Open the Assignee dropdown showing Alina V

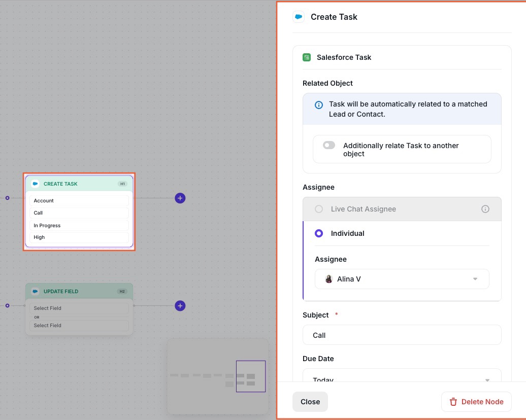[402, 279]
